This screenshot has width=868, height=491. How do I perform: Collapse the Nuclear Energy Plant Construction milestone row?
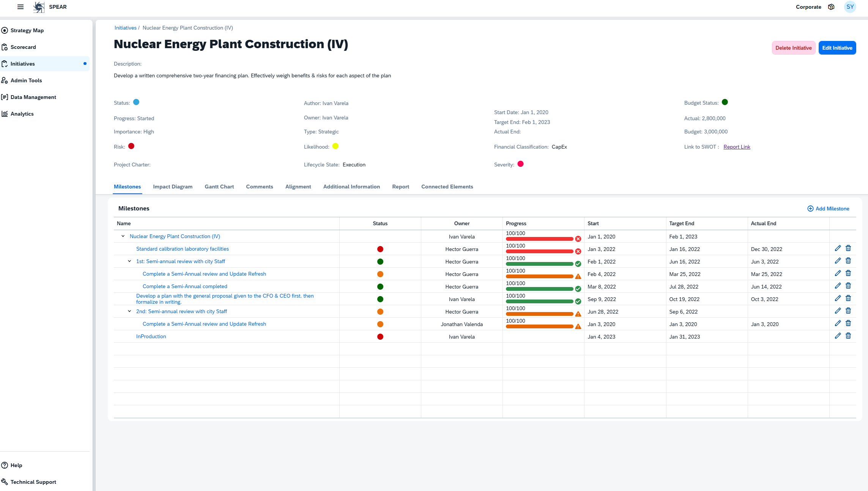click(x=123, y=236)
